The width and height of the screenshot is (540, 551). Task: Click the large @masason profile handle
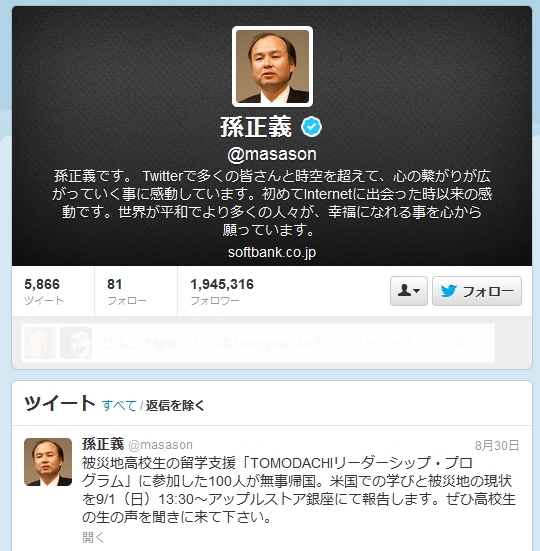[x=272, y=154]
